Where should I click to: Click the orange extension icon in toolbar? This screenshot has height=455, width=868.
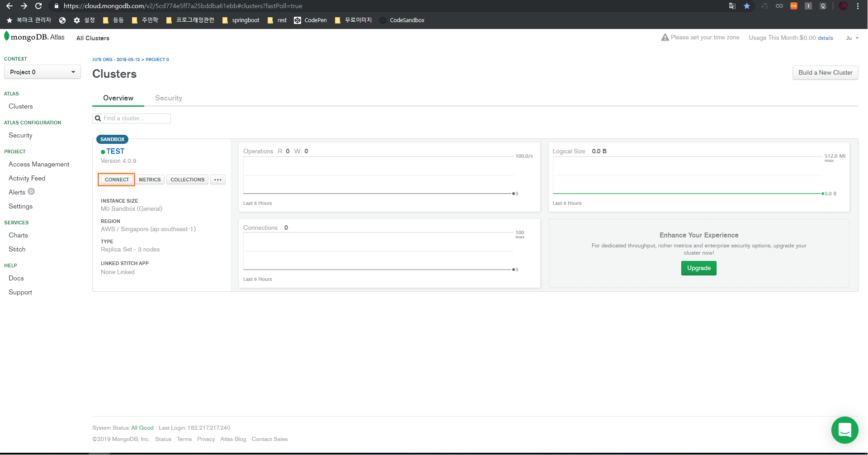point(793,6)
